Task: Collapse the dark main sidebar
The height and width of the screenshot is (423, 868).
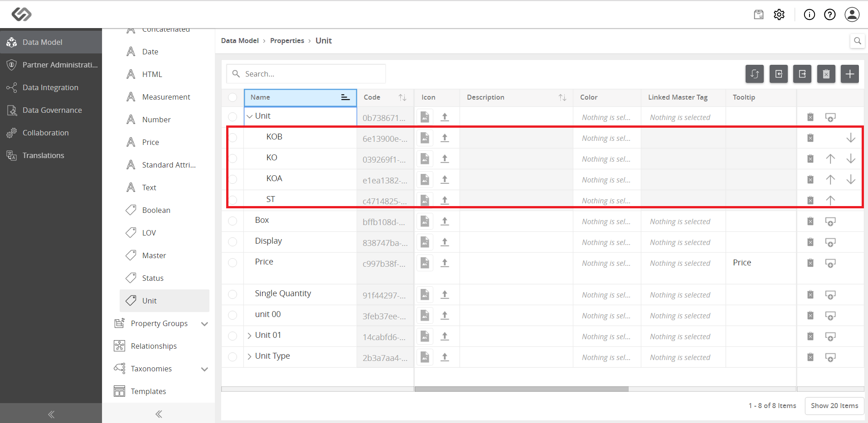Action: coord(51,414)
